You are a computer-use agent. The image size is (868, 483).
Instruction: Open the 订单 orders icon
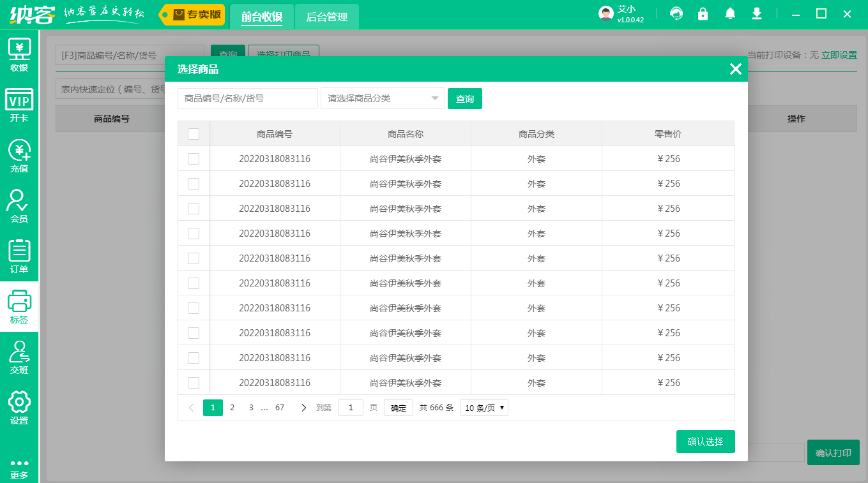coord(19,256)
